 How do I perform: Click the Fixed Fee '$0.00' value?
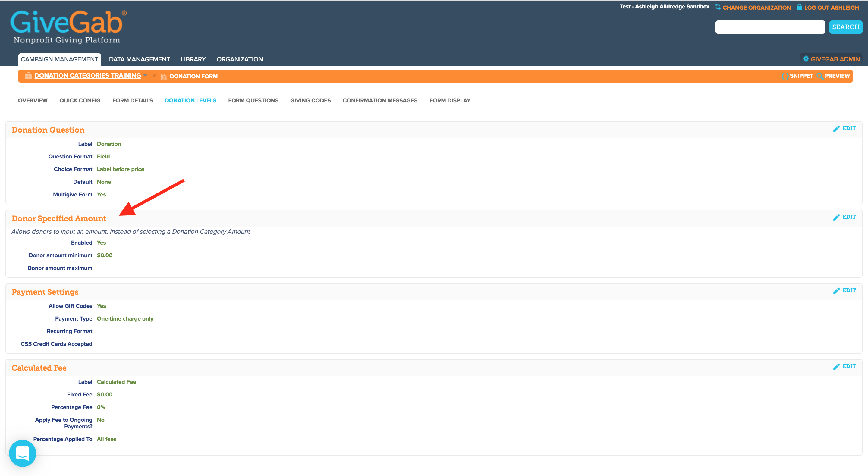tap(105, 394)
